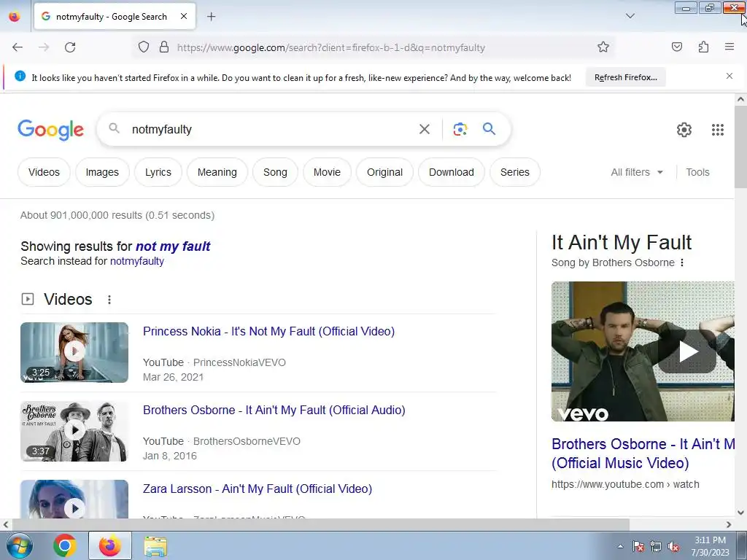
Task: Select the Original filter chip
Action: [384, 172]
